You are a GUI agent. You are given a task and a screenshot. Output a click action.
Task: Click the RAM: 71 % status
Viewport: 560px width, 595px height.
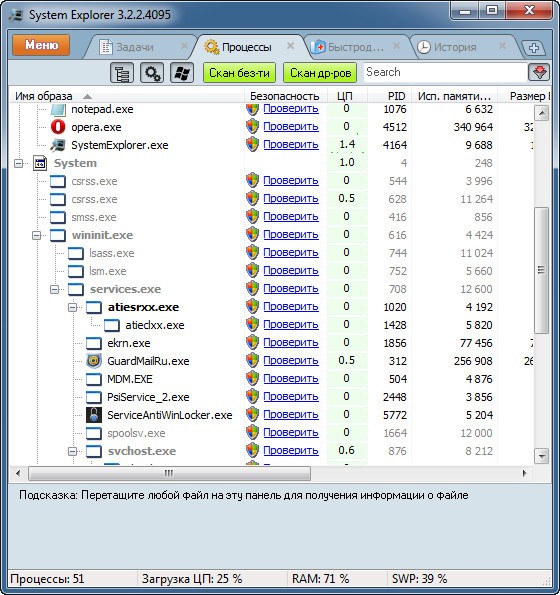[x=320, y=579]
